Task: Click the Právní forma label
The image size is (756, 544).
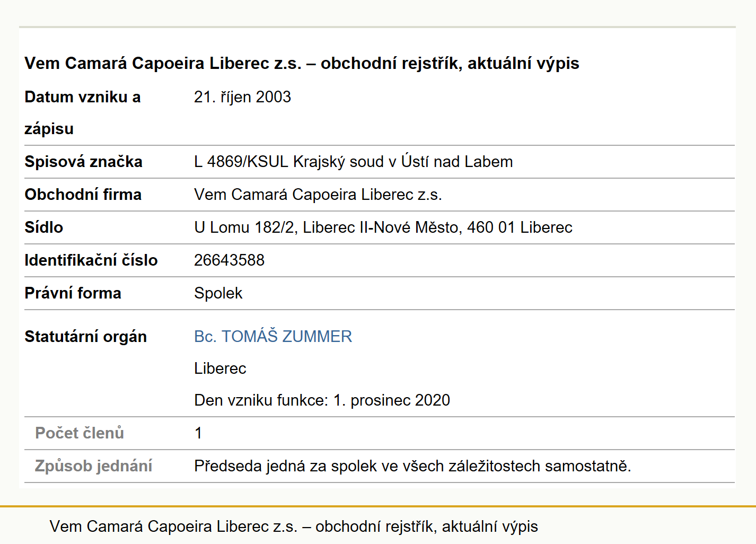Action: (73, 293)
